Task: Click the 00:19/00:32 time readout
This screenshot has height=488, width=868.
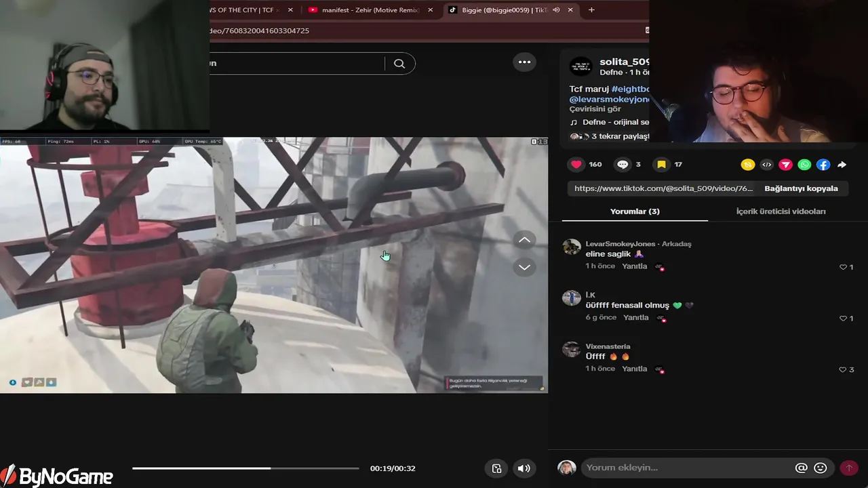Action: tap(393, 468)
